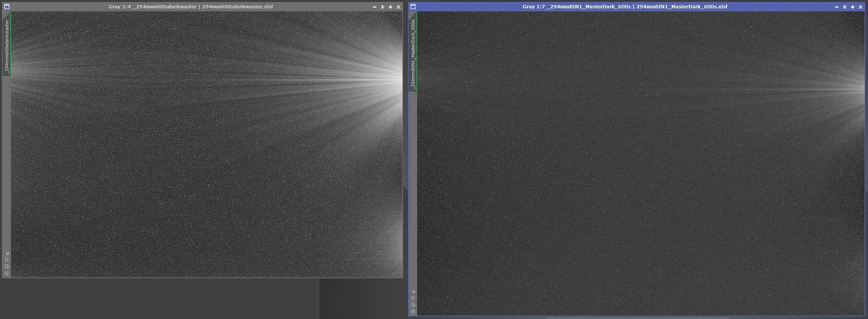Select the _294mm600sdarkmaster vertical view tab
Image resolution: width=868 pixels, height=319 pixels.
(7, 44)
